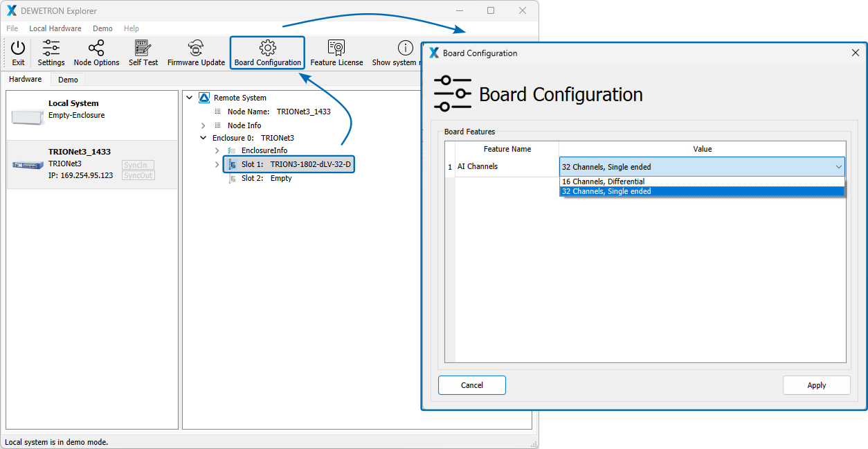
Task: Click Apply in Board Configuration dialog
Action: (817, 385)
